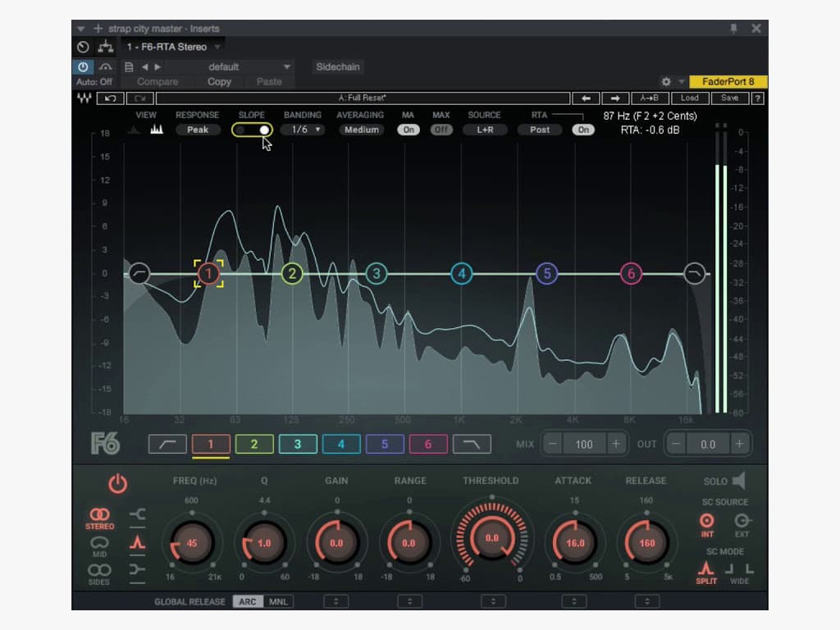Select the high-pass band selector button
Image resolution: width=840 pixels, height=630 pixels.
pyautogui.click(x=167, y=444)
